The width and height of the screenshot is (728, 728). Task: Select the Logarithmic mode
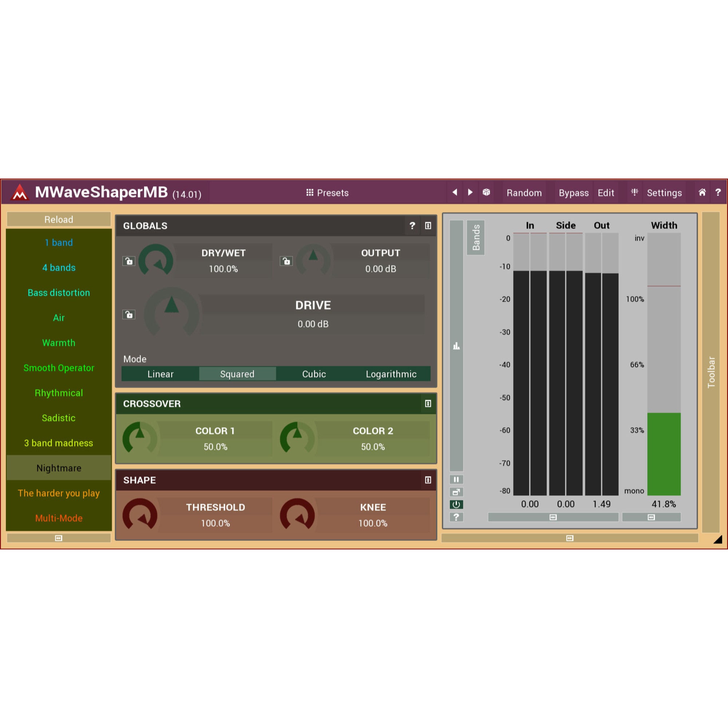[391, 374]
